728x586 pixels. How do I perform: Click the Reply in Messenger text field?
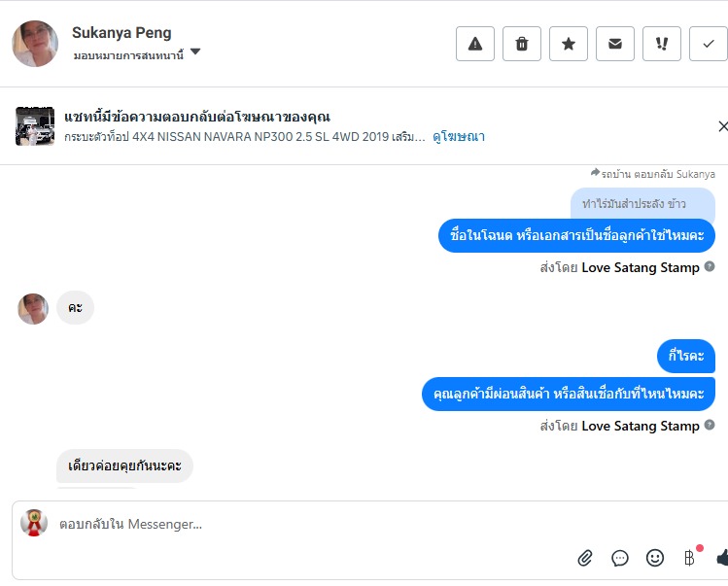[x=292, y=524]
